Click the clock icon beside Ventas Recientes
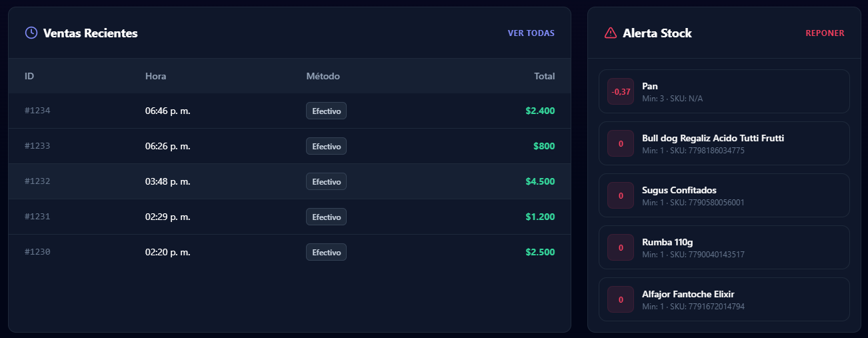Image resolution: width=868 pixels, height=338 pixels. pyautogui.click(x=31, y=33)
